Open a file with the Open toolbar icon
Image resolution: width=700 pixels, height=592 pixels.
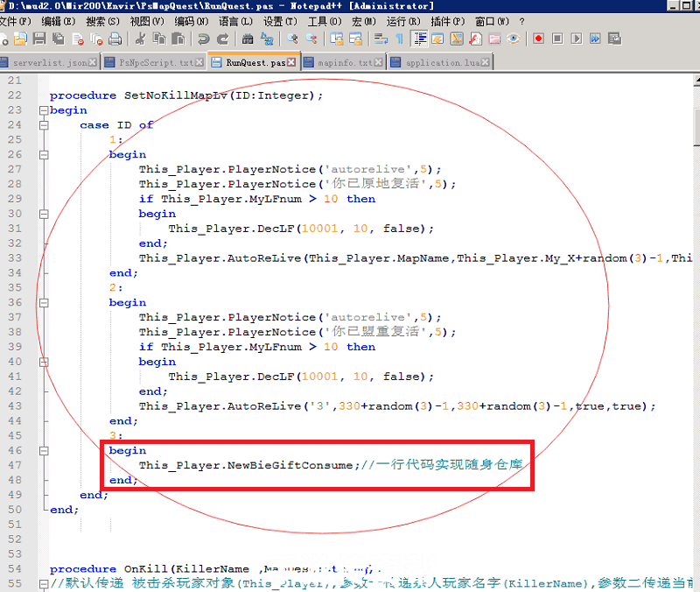click(x=20, y=39)
